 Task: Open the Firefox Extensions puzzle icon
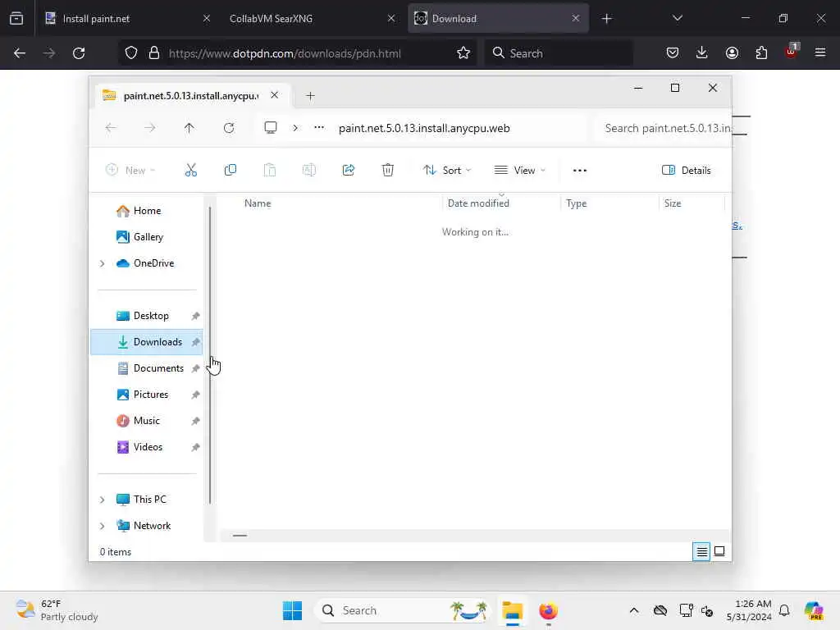(x=761, y=52)
